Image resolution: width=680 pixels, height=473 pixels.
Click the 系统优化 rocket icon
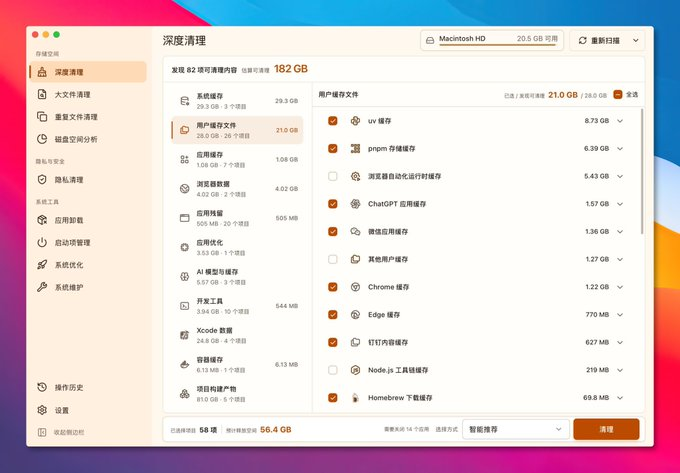tap(42, 265)
